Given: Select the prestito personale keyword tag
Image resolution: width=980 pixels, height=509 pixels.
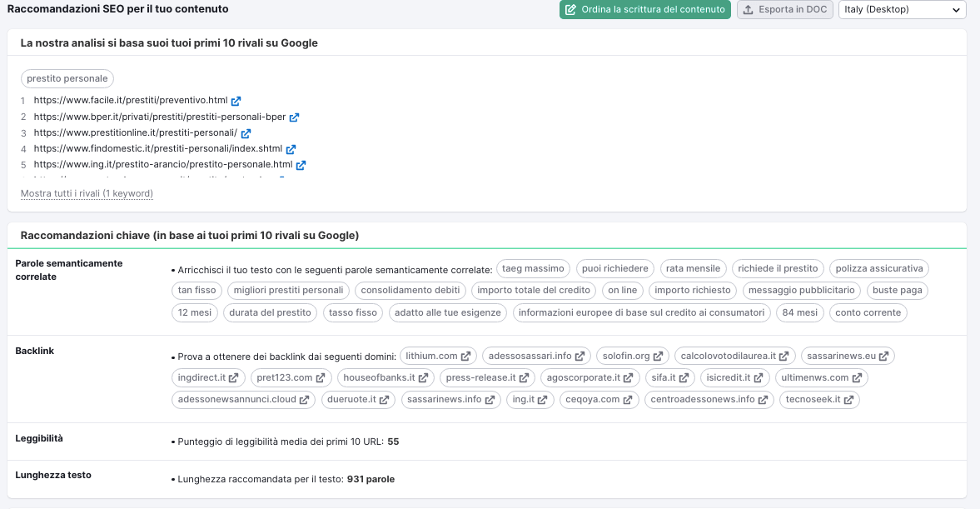Looking at the screenshot, I should pyautogui.click(x=67, y=78).
